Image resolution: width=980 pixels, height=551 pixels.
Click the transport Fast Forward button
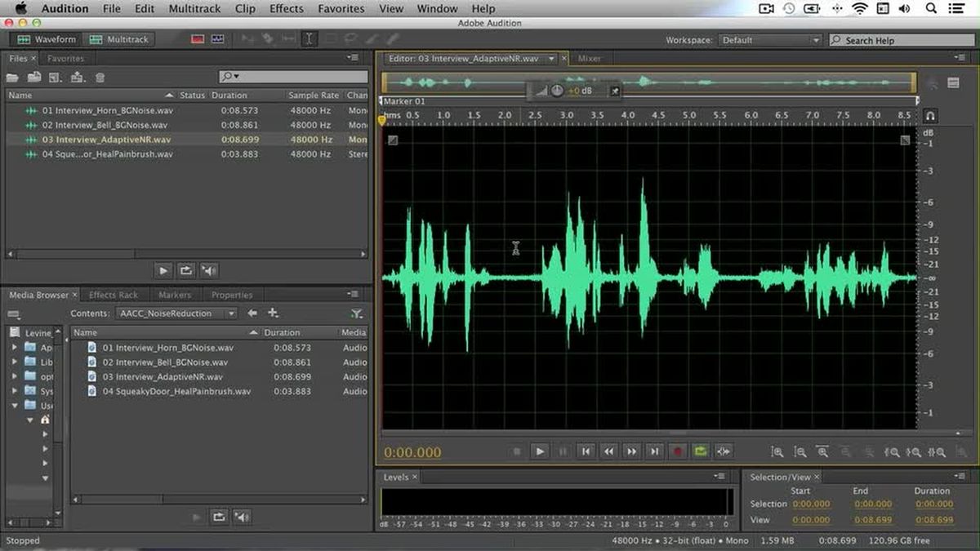[x=631, y=451]
